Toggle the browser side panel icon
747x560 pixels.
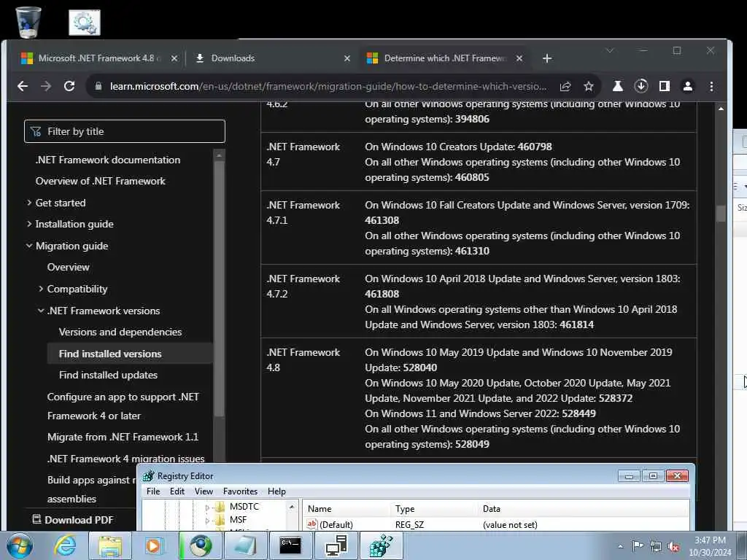coord(664,86)
